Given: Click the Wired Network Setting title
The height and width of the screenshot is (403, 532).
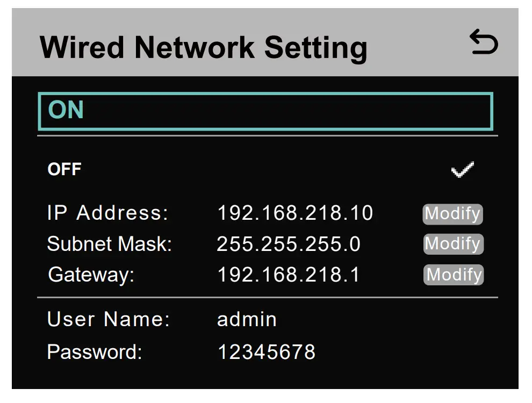Looking at the screenshot, I should point(204,47).
